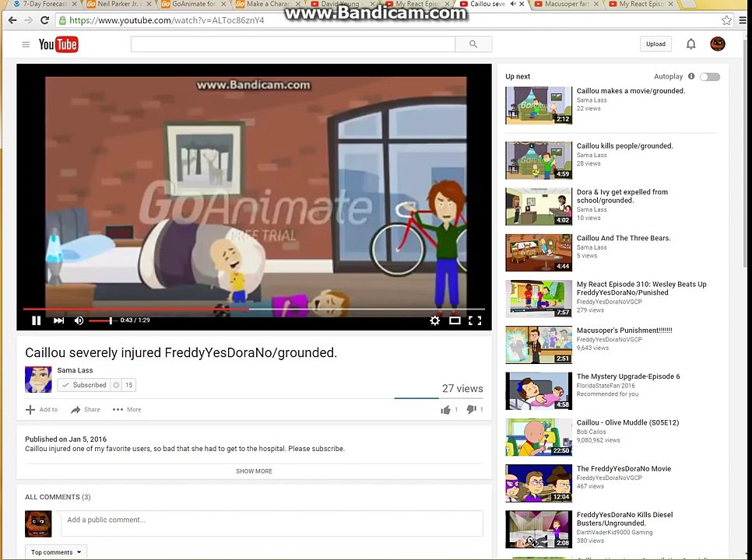752x560 pixels.
Task: Open Caillou kills people/grounded video
Action: (624, 145)
